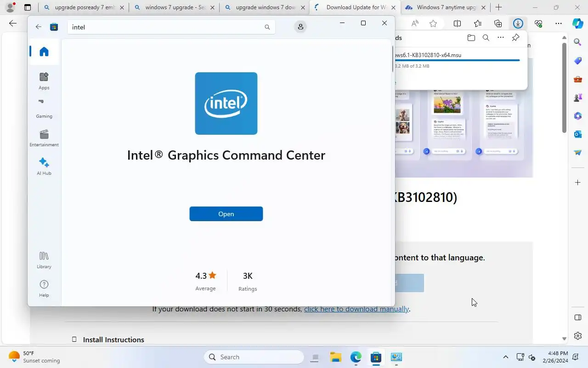Click Edge Downloads toolbar button
The height and width of the screenshot is (368, 588).
click(x=518, y=23)
